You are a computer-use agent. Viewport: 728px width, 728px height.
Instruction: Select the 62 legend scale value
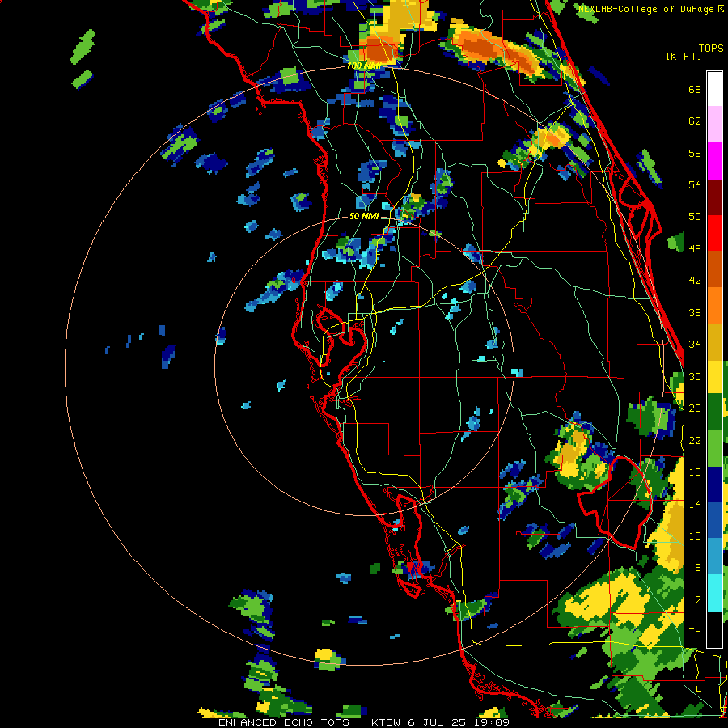(695, 121)
